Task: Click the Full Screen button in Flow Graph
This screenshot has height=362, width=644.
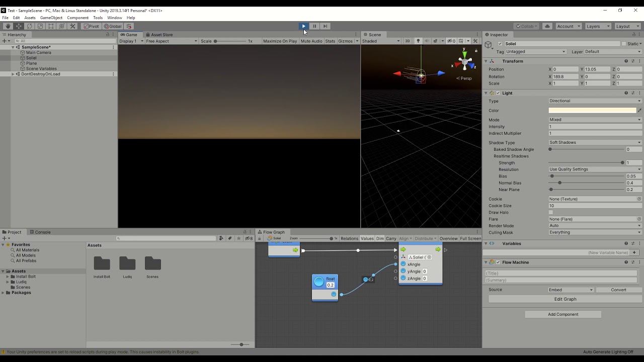Action: tap(470, 238)
